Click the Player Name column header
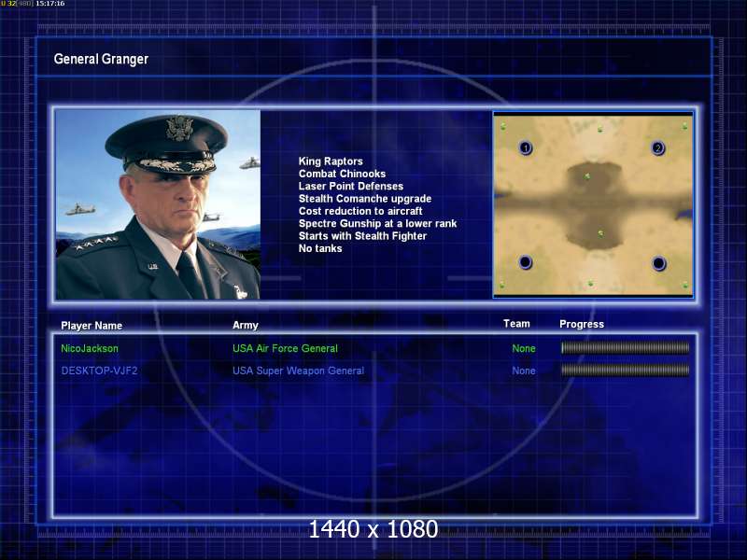This screenshot has width=747, height=560. point(92,326)
